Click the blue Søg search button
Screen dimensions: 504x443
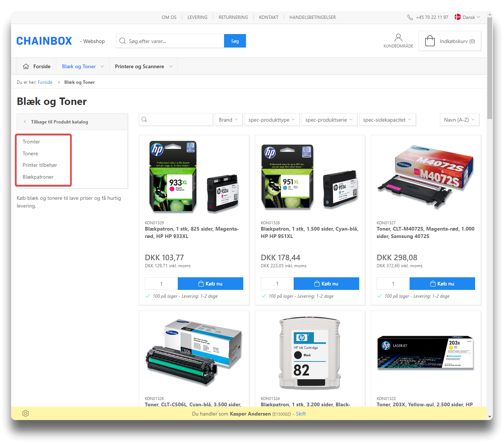tap(235, 41)
